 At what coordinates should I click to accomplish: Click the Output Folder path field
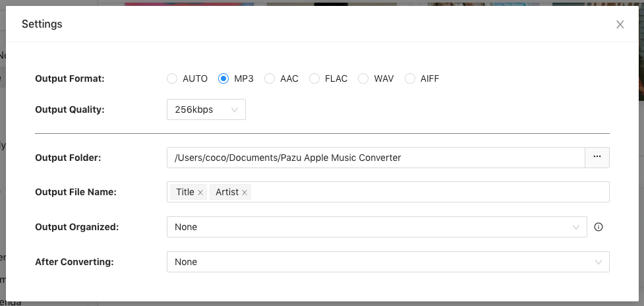pos(376,158)
